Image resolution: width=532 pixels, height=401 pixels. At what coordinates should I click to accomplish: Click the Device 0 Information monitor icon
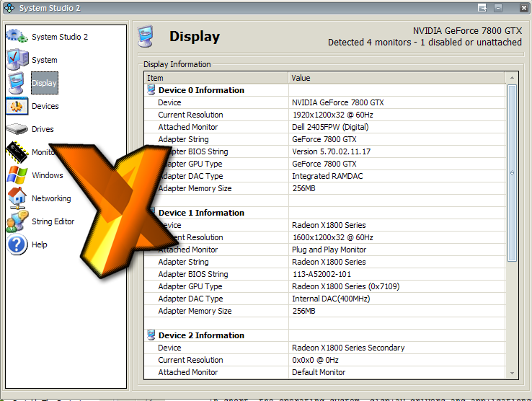click(x=151, y=90)
